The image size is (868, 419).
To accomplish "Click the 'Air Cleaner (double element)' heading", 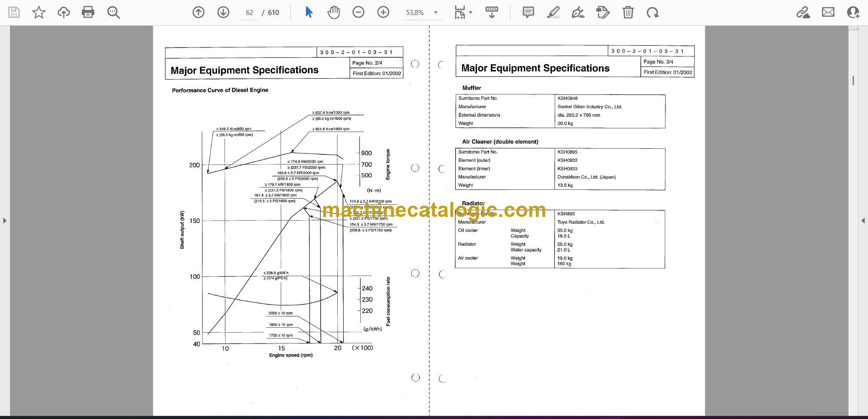I will 500,141.
